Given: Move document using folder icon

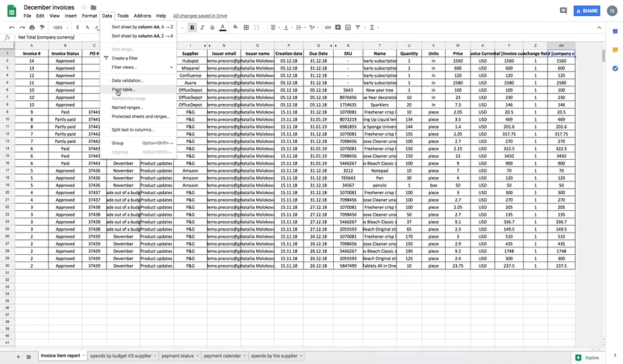Looking at the screenshot, I should point(93,7).
